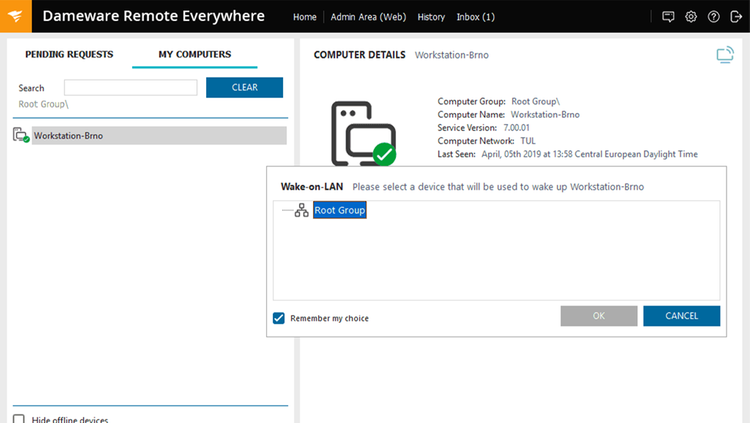Open settings gear icon in header
This screenshot has height=423, width=750.
pos(691,17)
